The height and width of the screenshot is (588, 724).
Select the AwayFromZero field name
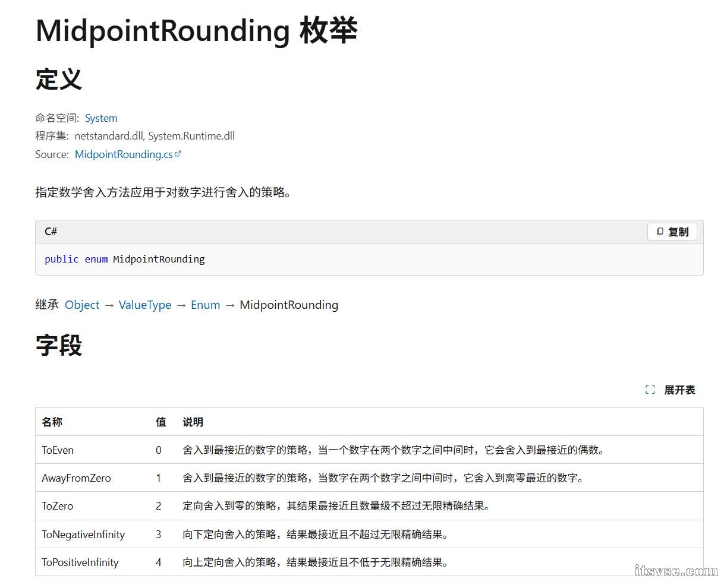pyautogui.click(x=76, y=478)
